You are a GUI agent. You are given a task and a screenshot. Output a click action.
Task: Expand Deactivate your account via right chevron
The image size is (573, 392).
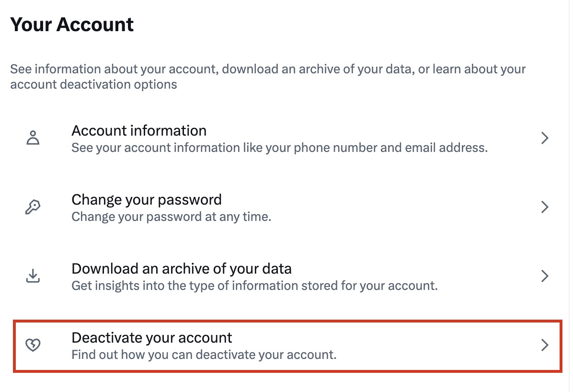(x=544, y=345)
